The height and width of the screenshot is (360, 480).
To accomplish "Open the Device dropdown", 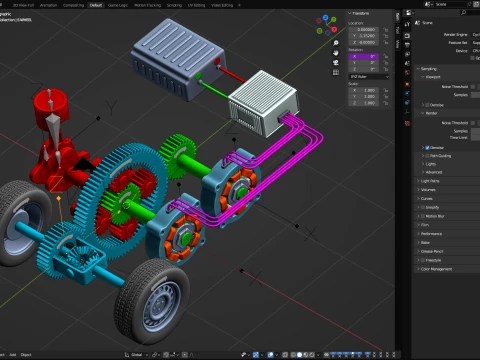I will pos(476,51).
